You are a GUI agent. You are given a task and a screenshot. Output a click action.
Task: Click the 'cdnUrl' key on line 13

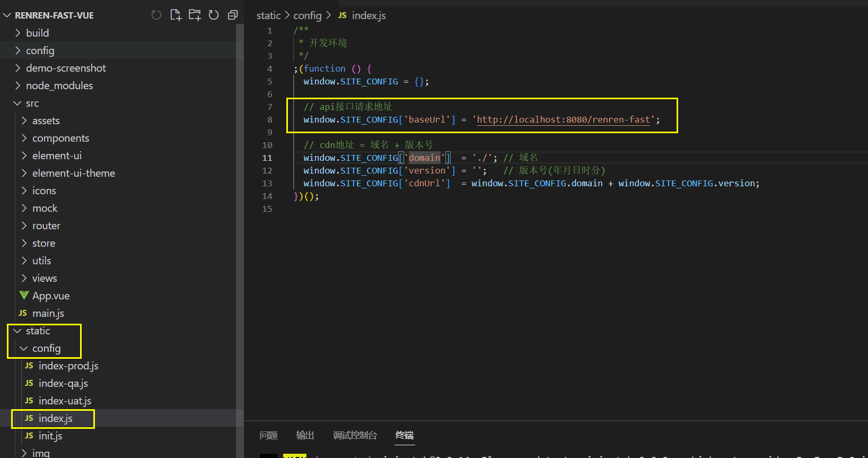(424, 183)
